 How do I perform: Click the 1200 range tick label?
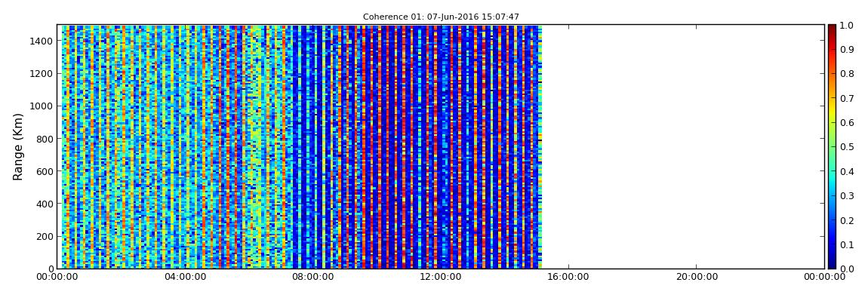pos(42,74)
